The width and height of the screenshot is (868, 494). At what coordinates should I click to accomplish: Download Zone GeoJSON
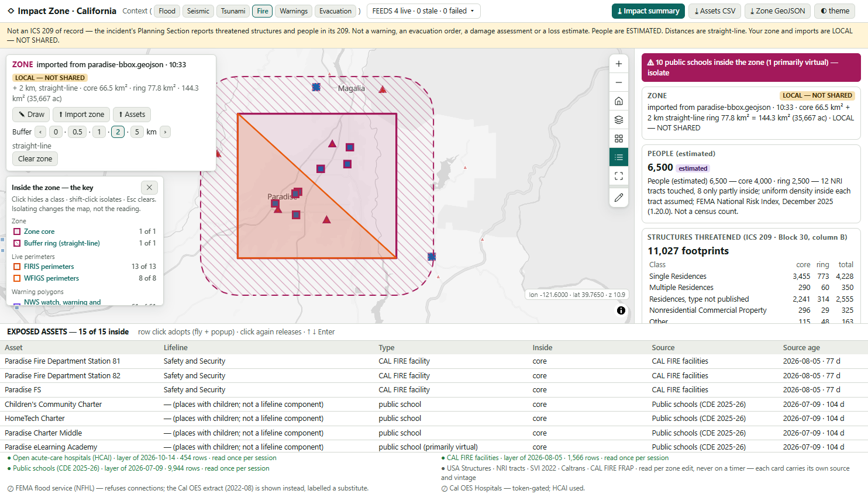click(x=778, y=11)
